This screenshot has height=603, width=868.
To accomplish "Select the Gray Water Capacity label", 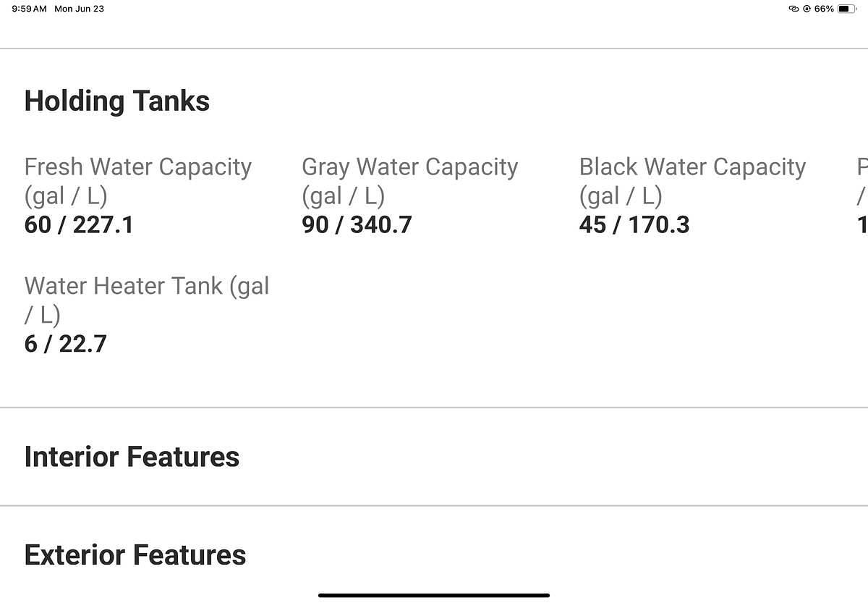I will click(409, 181).
